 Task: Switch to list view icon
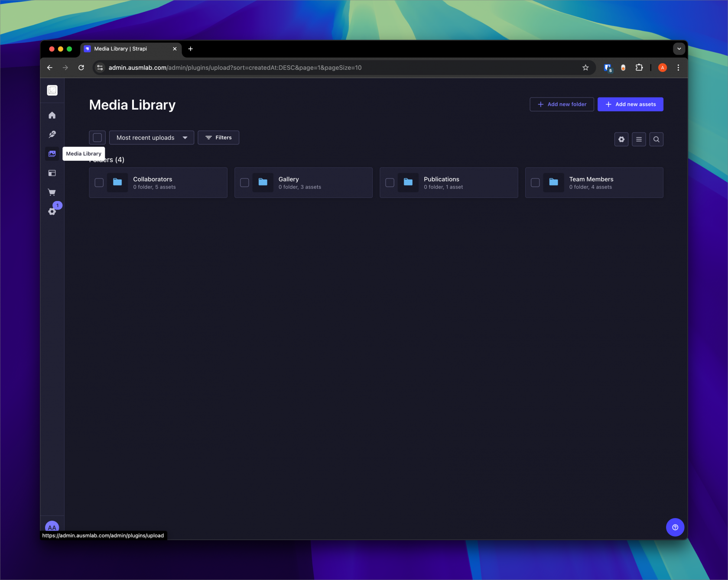pos(639,139)
